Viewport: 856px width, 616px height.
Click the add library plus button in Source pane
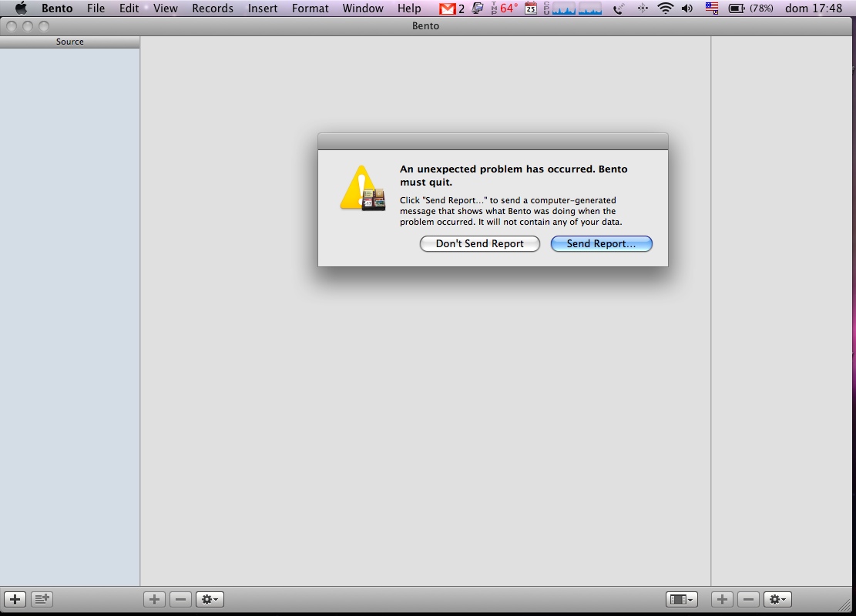(15, 600)
